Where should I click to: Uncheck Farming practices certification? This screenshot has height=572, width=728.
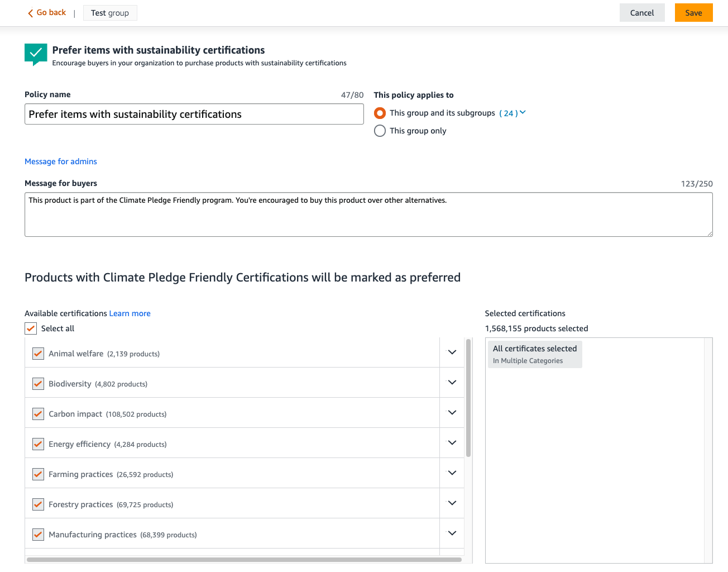click(x=38, y=474)
